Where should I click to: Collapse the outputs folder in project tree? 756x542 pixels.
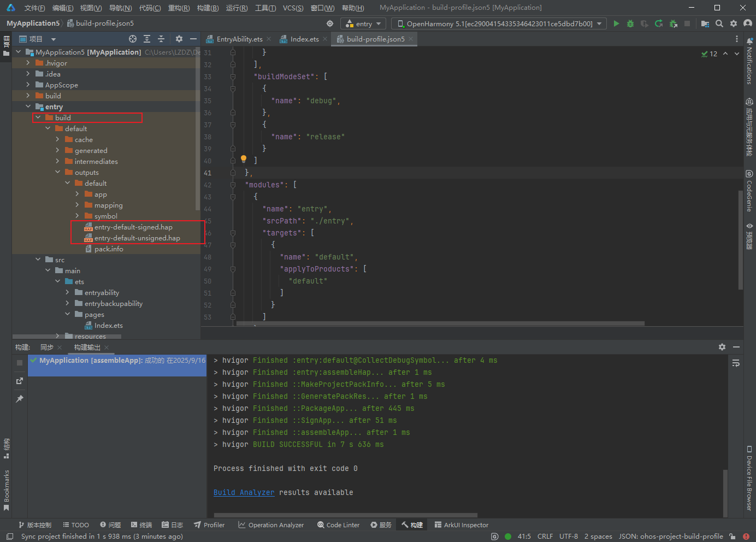[58, 172]
